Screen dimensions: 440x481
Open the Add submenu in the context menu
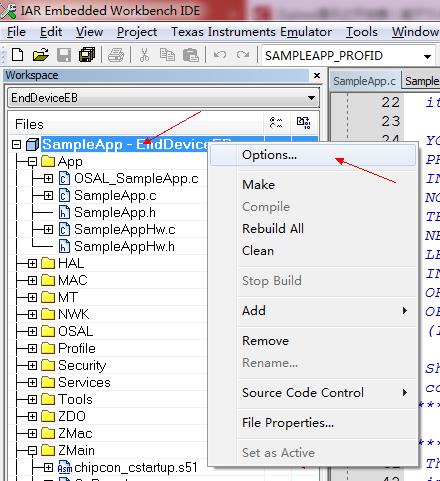(x=313, y=311)
